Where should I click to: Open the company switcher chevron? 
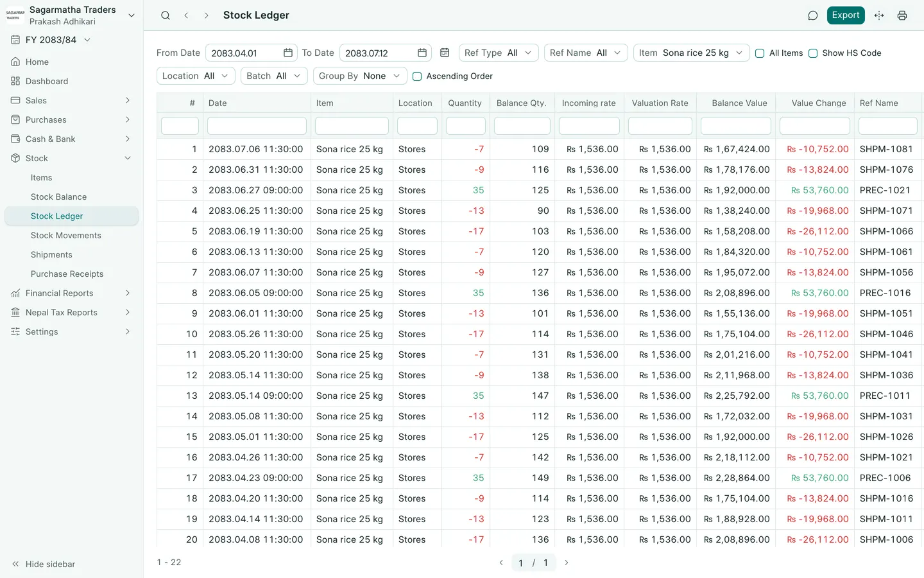132,15
